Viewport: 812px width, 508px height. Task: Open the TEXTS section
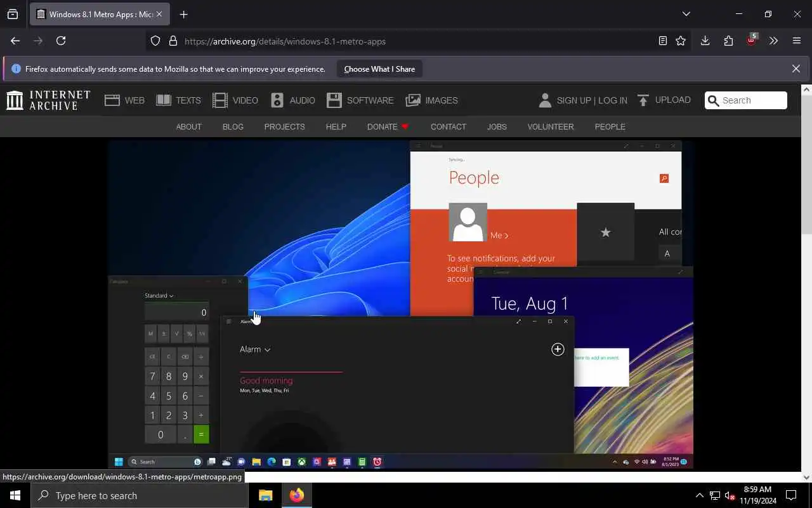pyautogui.click(x=178, y=100)
